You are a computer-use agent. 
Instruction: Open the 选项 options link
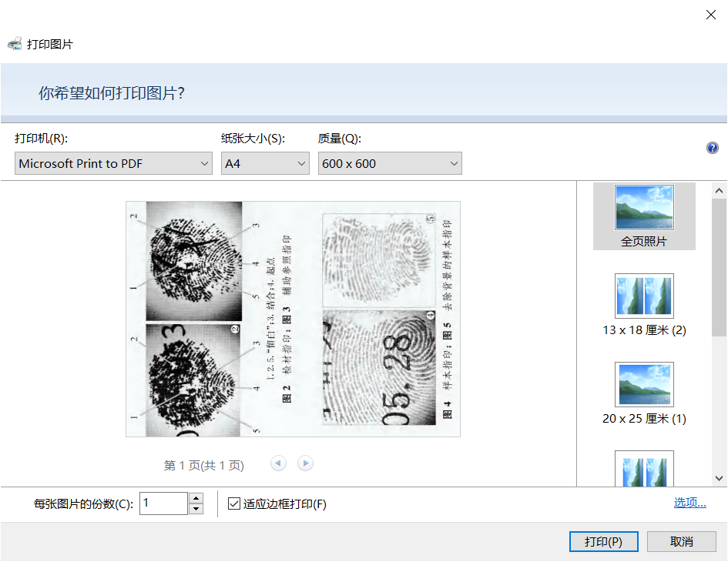point(688,502)
